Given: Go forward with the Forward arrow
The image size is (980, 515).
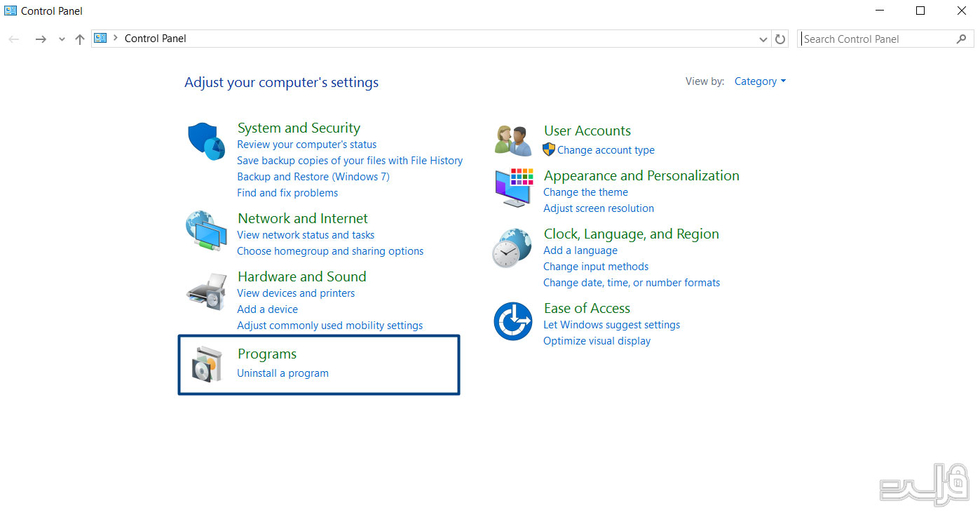Looking at the screenshot, I should click(x=41, y=39).
